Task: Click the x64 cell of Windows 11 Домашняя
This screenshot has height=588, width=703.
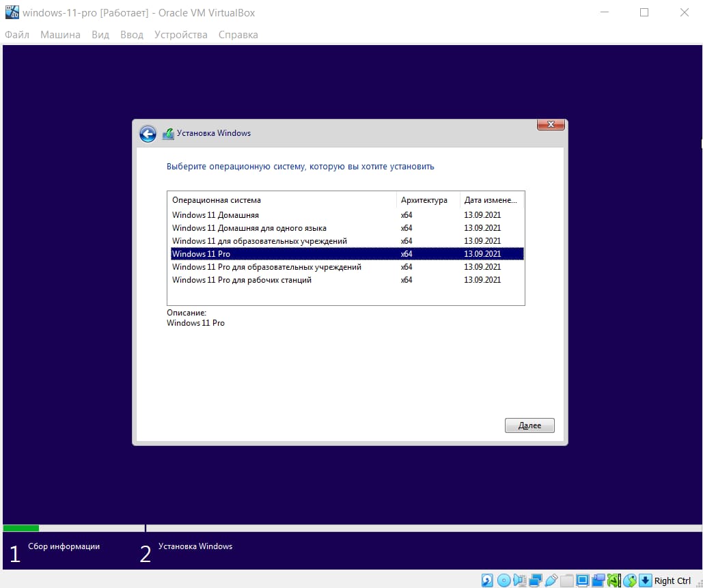Action: click(x=406, y=215)
